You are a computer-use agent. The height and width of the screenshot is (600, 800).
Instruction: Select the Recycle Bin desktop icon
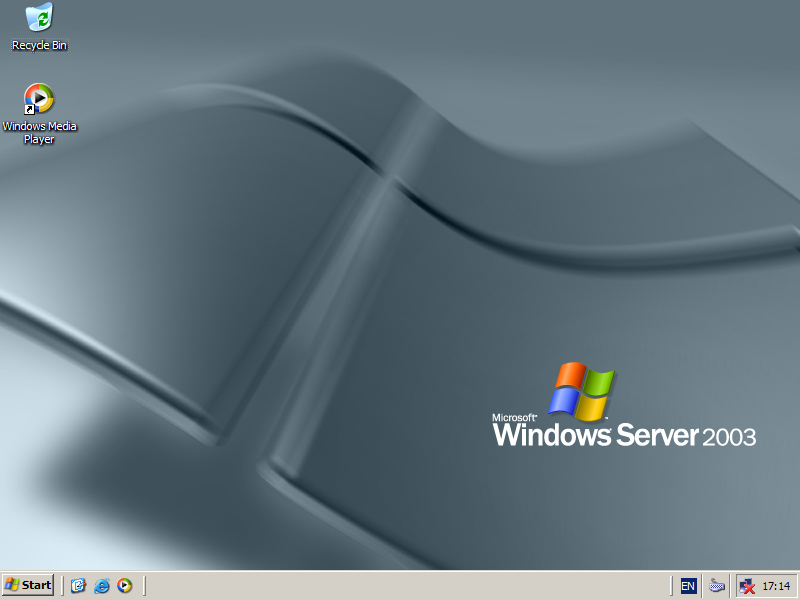[39, 26]
